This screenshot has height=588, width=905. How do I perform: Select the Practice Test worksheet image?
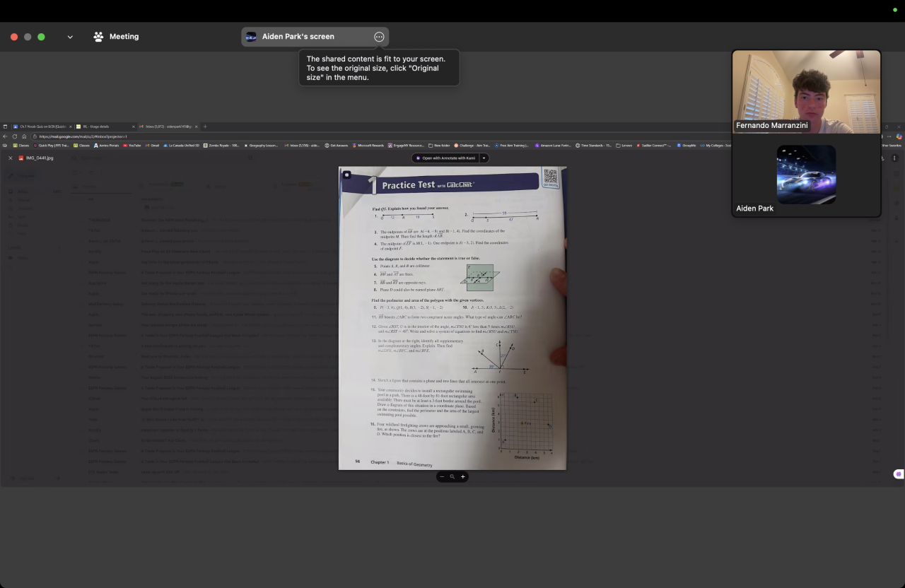452,318
